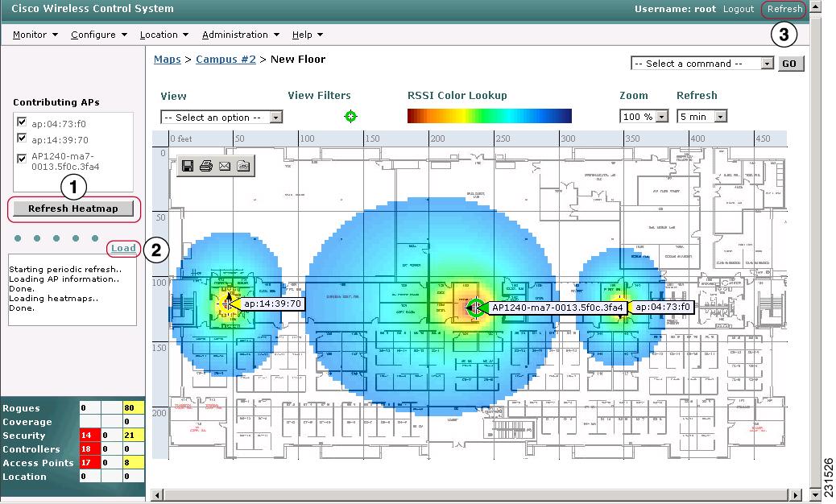Click the red Access Points alarm cell showing 17

click(x=89, y=462)
